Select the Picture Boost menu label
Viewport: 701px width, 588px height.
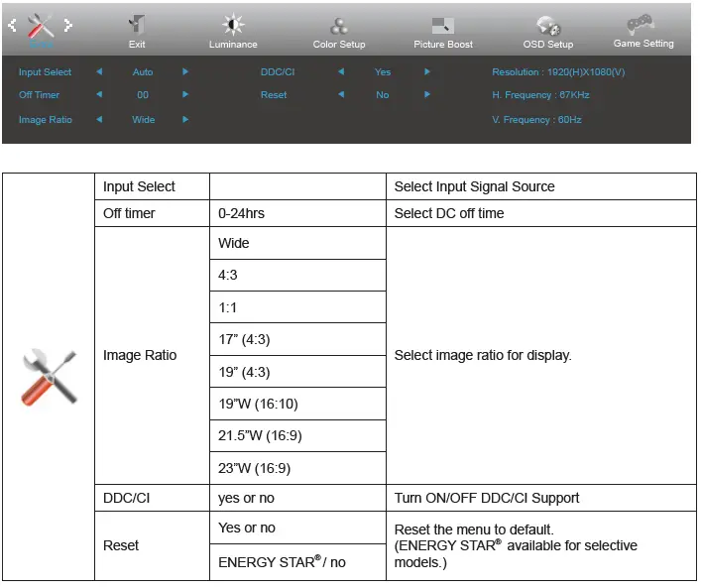[443, 45]
